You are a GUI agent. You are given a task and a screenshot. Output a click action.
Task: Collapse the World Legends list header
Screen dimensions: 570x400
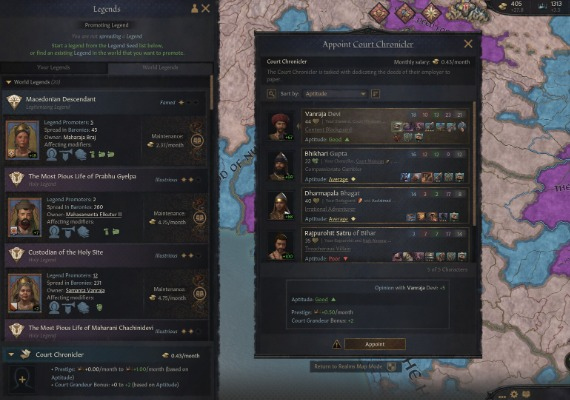pyautogui.click(x=8, y=83)
